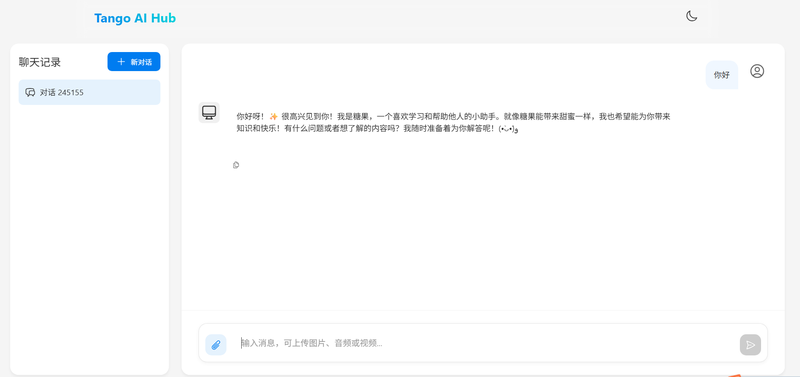Click the paperclip attachment button

coord(216,344)
